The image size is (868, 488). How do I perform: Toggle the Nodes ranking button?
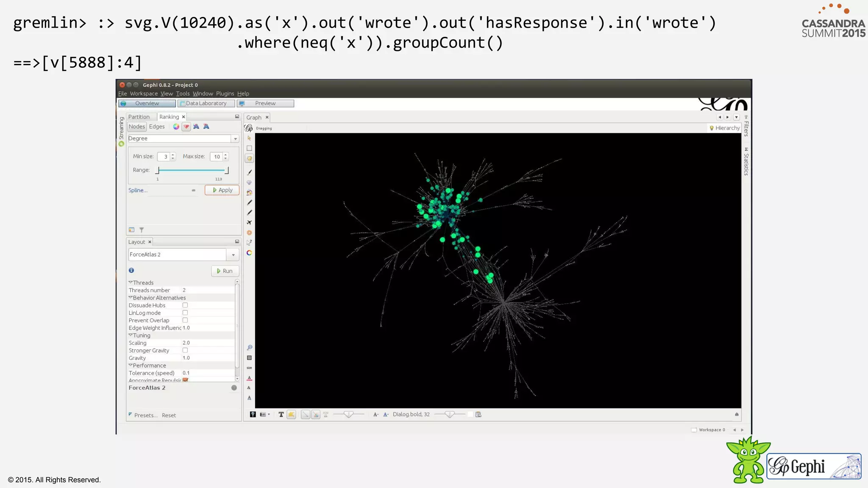[x=137, y=127]
